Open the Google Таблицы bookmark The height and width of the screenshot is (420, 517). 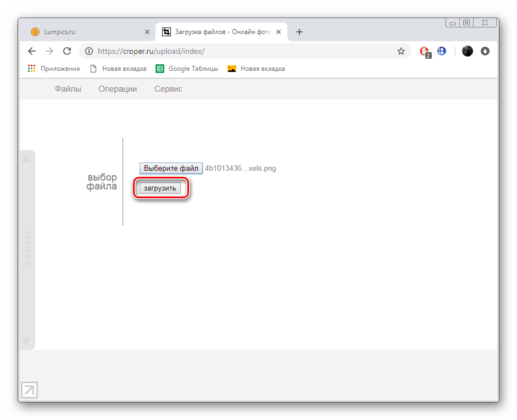pos(187,69)
